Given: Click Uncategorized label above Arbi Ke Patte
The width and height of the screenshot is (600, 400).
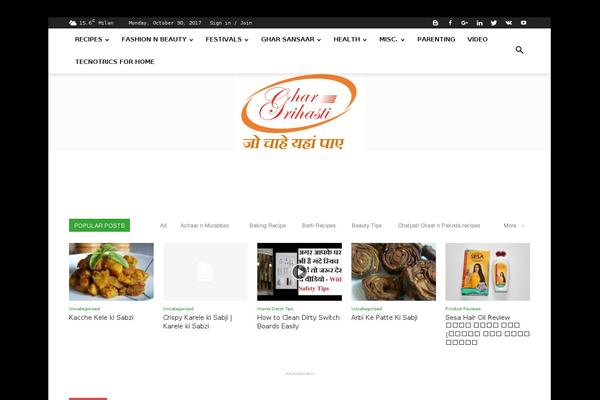Looking at the screenshot, I should (367, 309).
